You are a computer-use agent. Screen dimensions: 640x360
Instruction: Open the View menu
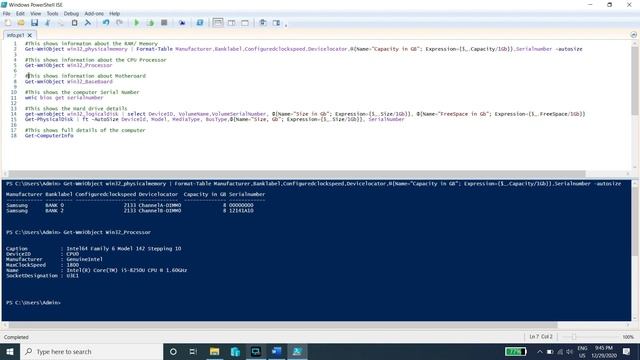point(36,13)
